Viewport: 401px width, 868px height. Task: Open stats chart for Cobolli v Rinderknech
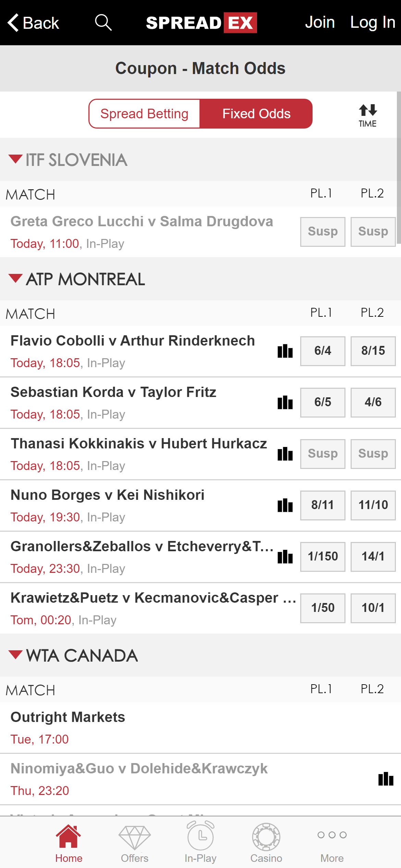click(285, 351)
